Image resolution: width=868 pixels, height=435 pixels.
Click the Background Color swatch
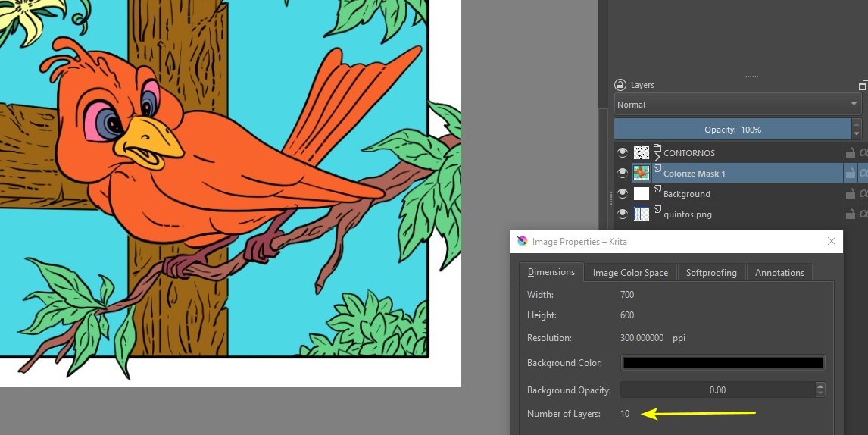pos(723,363)
